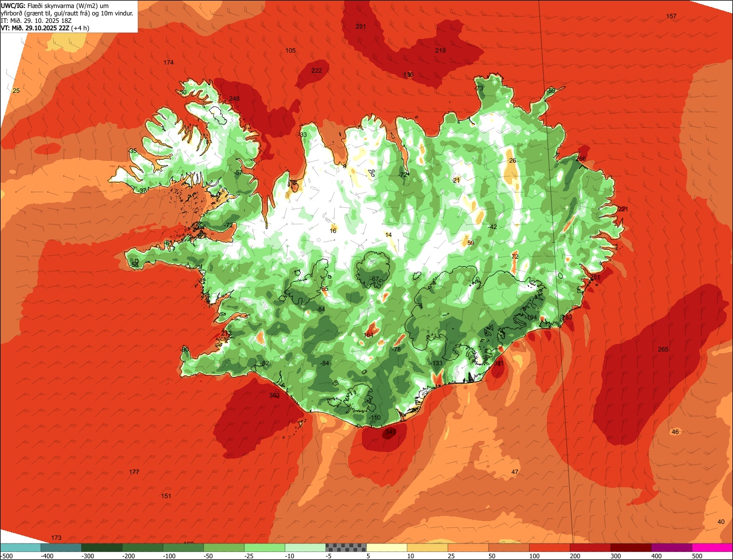Click the flux value 16 in the white highlands
733x560 pixels.
coord(333,231)
